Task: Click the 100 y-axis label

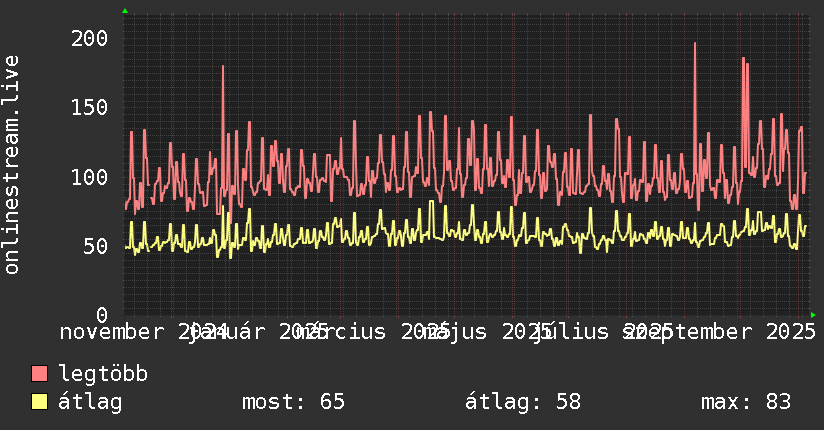Action: tap(89, 177)
